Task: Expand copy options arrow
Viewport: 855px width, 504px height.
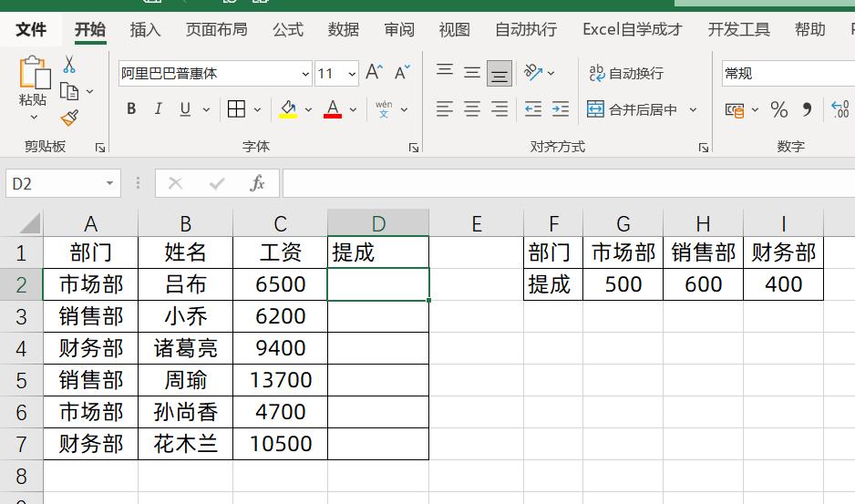Action: (90, 92)
